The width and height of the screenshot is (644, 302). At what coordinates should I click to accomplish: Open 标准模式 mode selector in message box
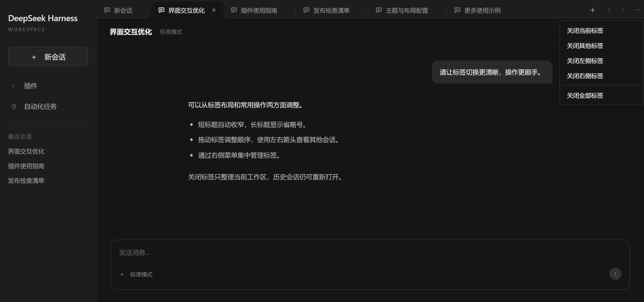pos(141,275)
